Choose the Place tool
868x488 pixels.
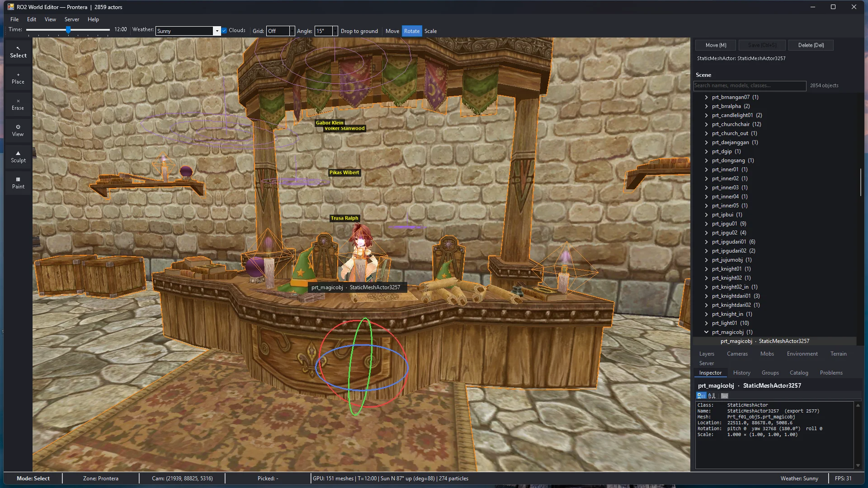tap(18, 78)
